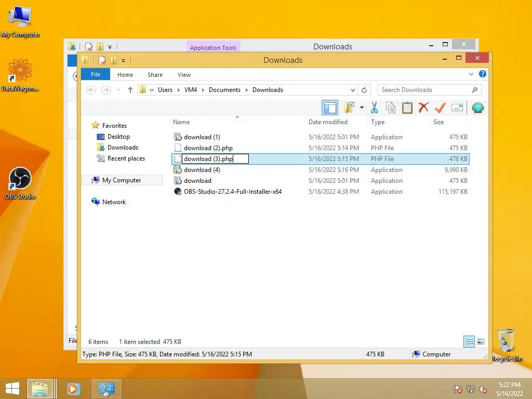Open Downloads in the navigation pane

pos(123,147)
